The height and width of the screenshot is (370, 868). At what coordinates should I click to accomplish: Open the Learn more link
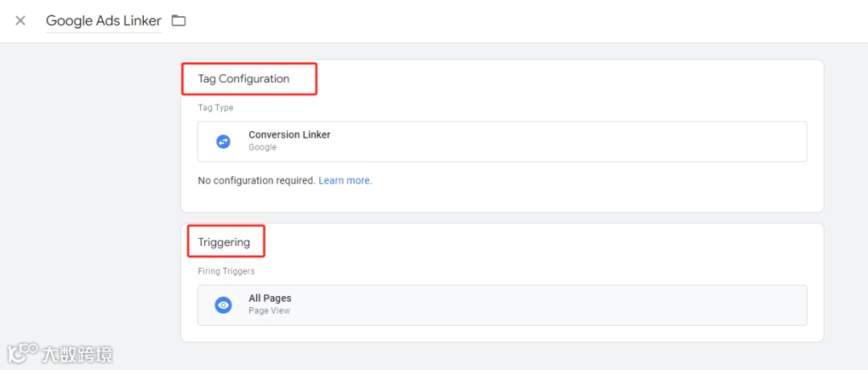tap(346, 180)
